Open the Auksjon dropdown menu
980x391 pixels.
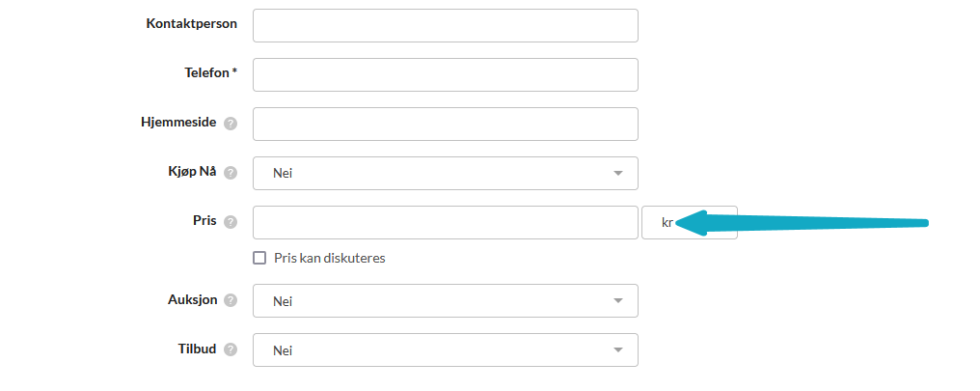click(445, 300)
